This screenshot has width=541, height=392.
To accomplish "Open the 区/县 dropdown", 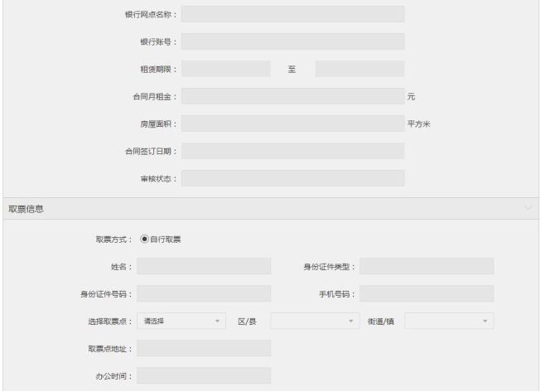I will click(x=315, y=321).
